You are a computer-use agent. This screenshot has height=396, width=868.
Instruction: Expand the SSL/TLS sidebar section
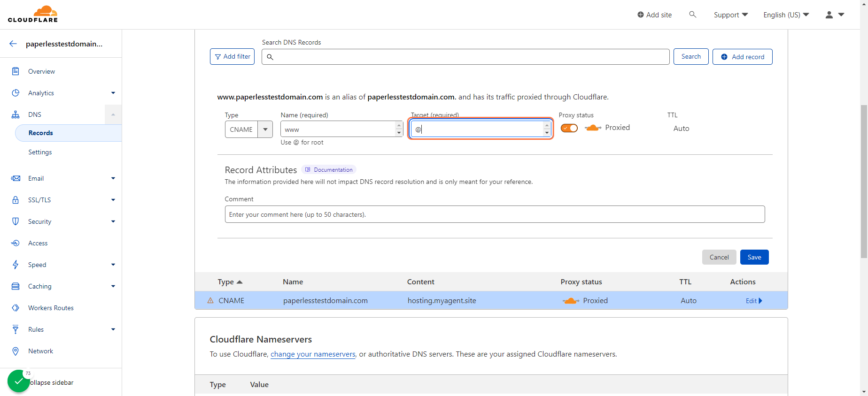(113, 200)
